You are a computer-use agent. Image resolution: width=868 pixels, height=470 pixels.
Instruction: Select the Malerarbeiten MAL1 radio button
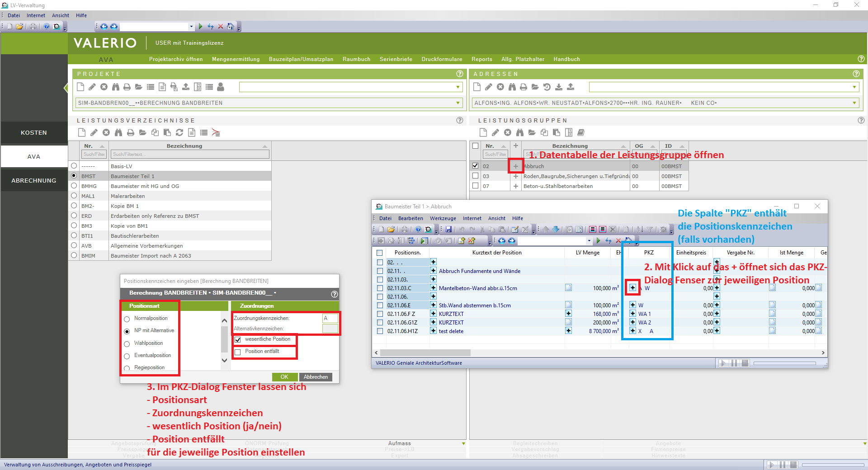click(x=74, y=196)
